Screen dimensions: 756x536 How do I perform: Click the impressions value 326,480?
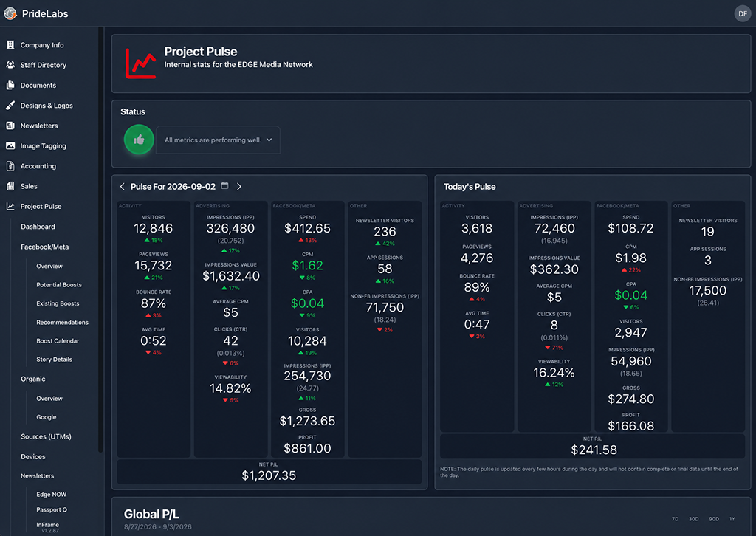point(230,228)
